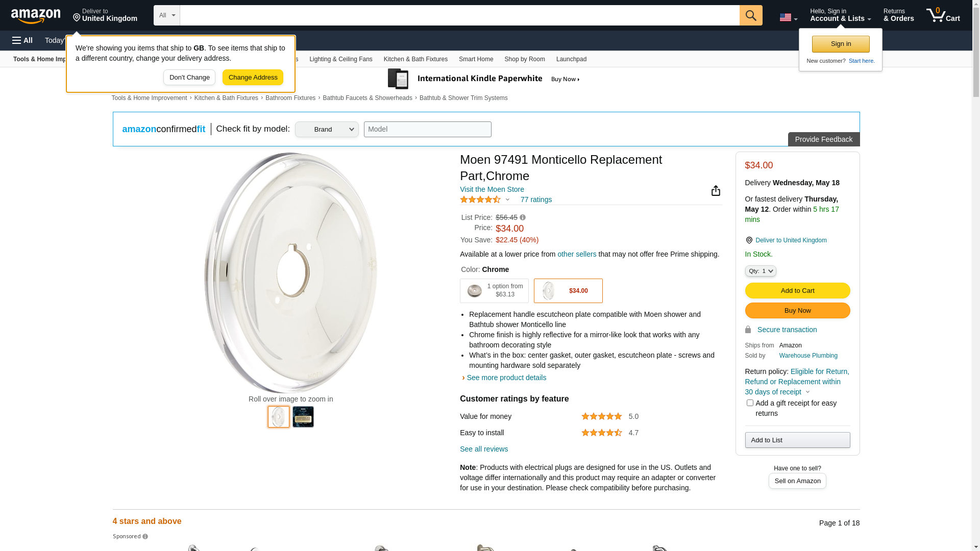Open the Brand dropdown
Screen dimensions: 980x551
click(327, 130)
